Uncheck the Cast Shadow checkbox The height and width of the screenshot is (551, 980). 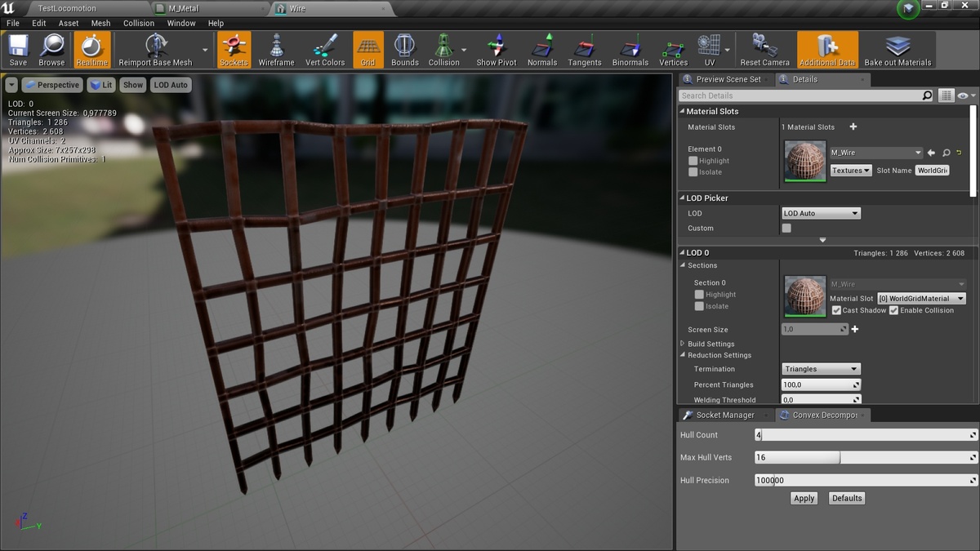coord(836,310)
